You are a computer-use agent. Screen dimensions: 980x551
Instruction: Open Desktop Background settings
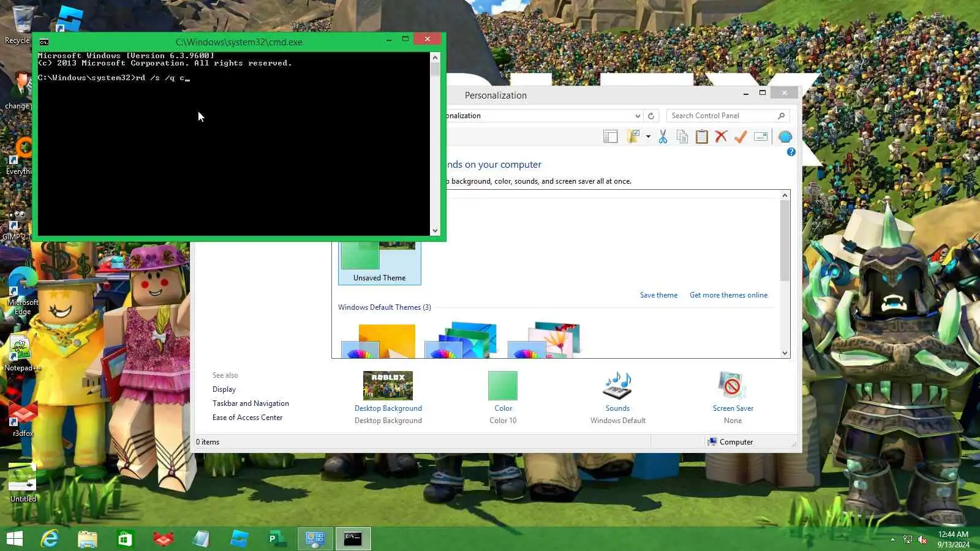(388, 408)
